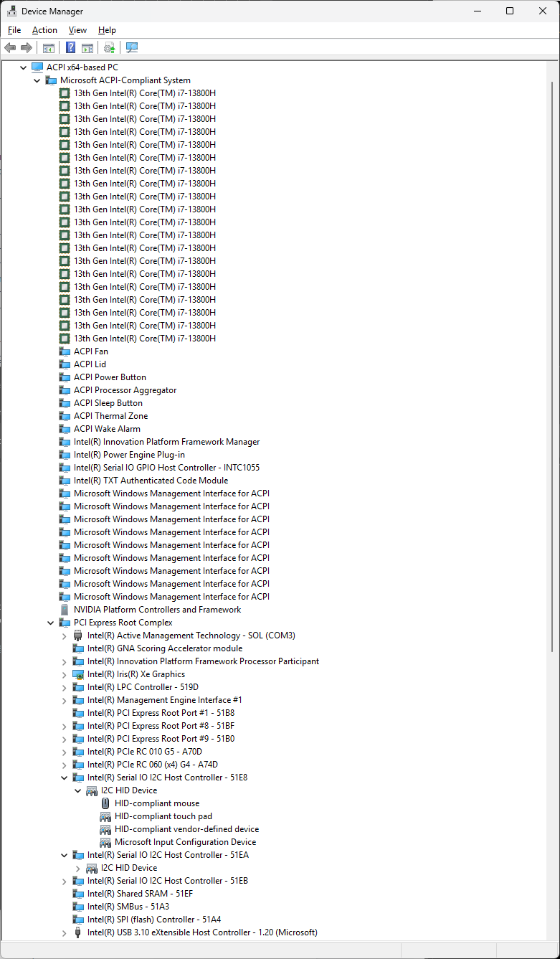Expand USB 3.10 eXtensible Host Controller node
Image resolution: width=560 pixels, height=959 pixels.
[64, 932]
